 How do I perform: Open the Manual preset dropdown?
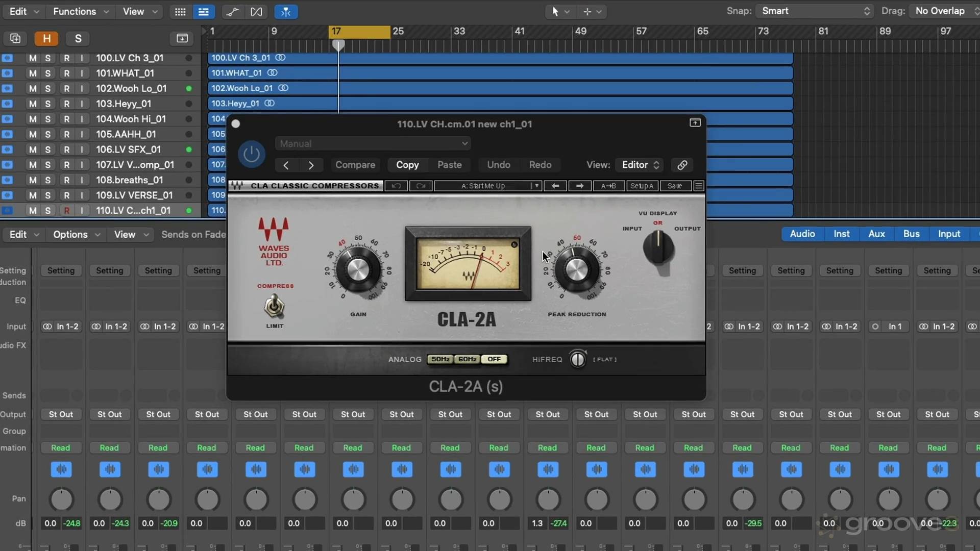coord(373,144)
